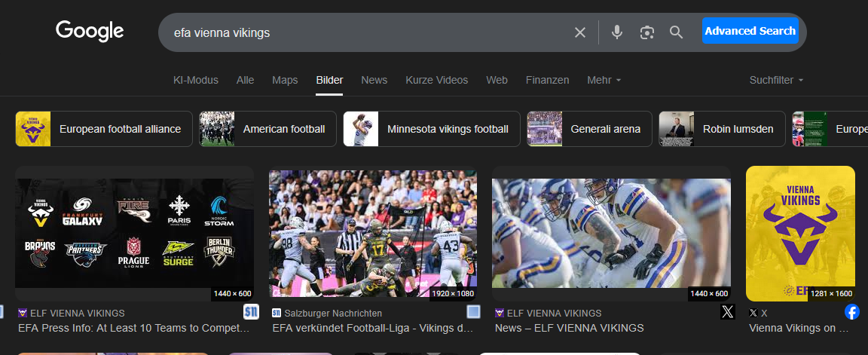Click the Advanced Search button
The height and width of the screenshot is (355, 868).
point(750,31)
